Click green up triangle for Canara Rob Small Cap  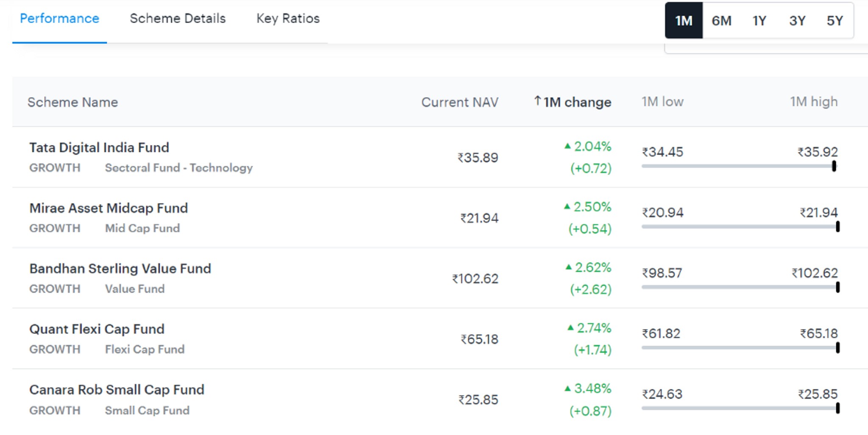pos(568,388)
